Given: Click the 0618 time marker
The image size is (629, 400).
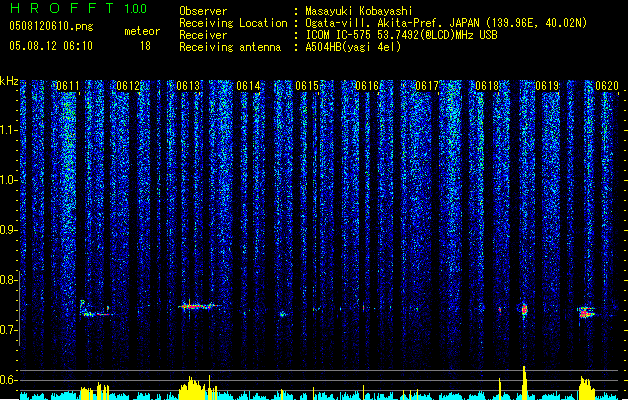Looking at the screenshot, I should point(487,86).
